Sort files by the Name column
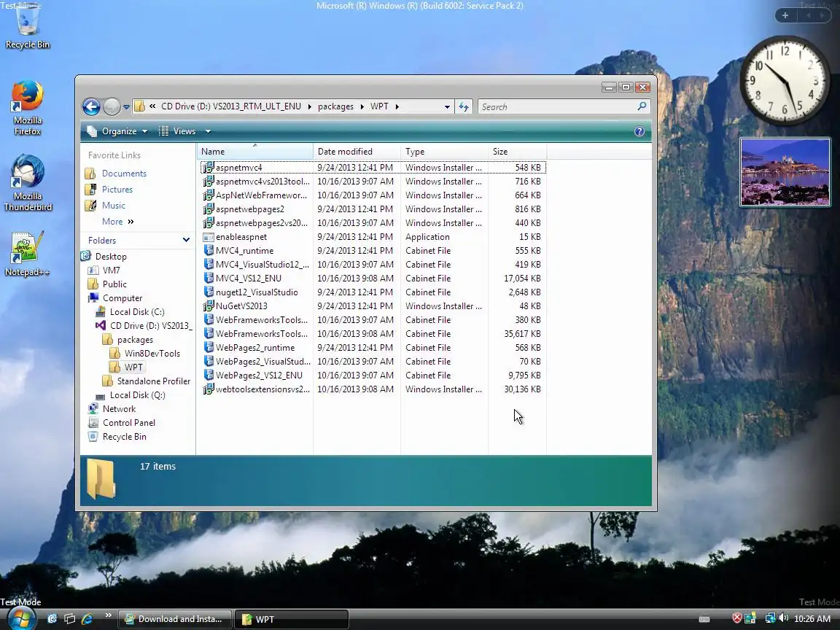840x630 pixels. pos(255,152)
